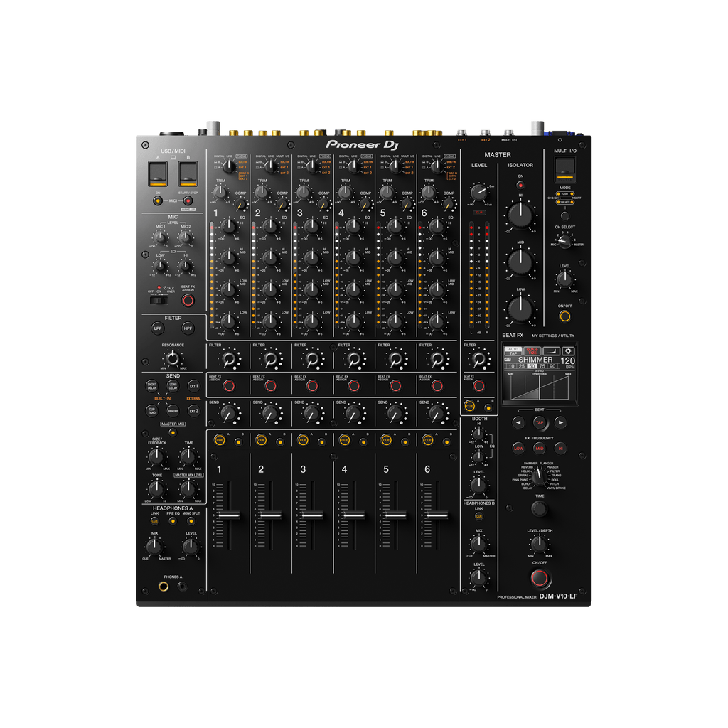The width and height of the screenshot is (728, 728).
Task: Click the channel 2 TRIM knob
Action: 262,192
